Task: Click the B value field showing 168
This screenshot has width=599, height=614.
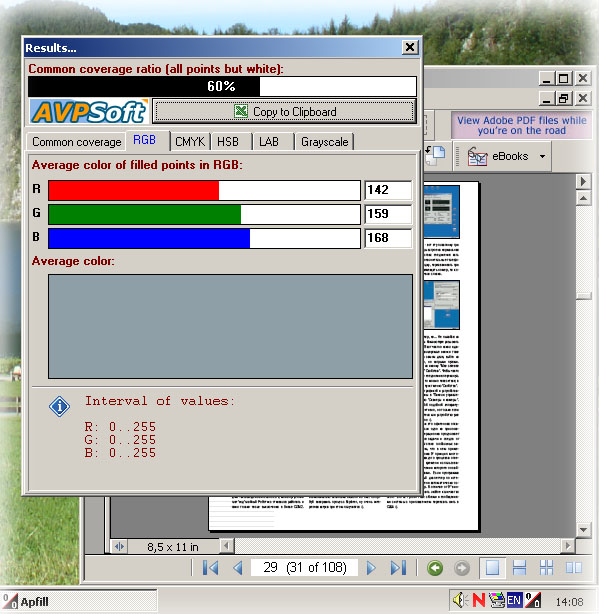Action: click(x=388, y=238)
